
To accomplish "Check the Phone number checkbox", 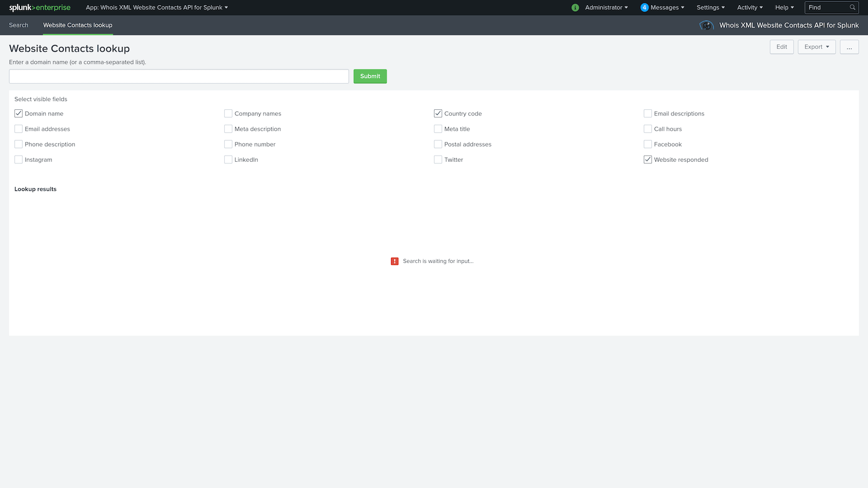I will 228,144.
